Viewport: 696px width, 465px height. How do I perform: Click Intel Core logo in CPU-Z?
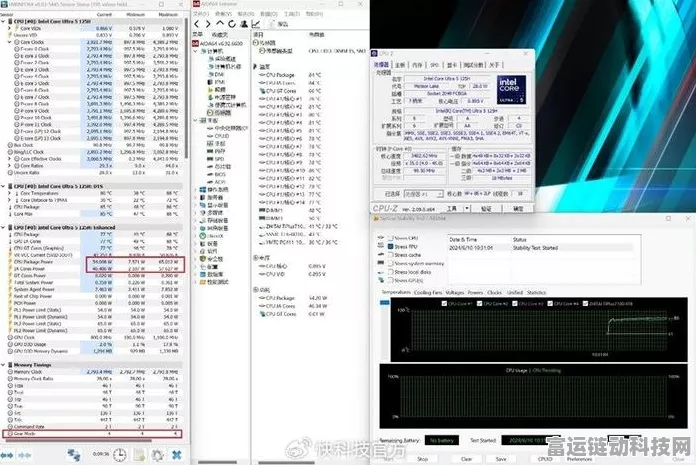(x=511, y=90)
